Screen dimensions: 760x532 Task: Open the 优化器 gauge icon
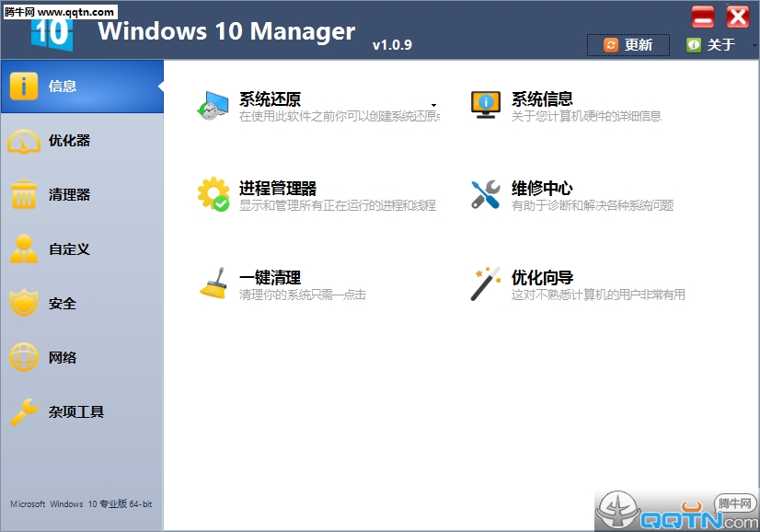tap(23, 141)
